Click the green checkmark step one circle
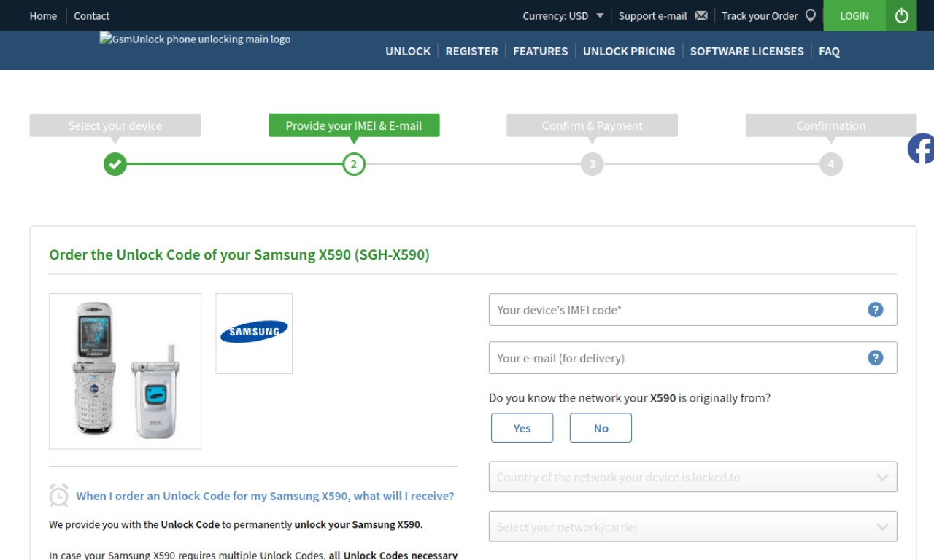 click(115, 164)
